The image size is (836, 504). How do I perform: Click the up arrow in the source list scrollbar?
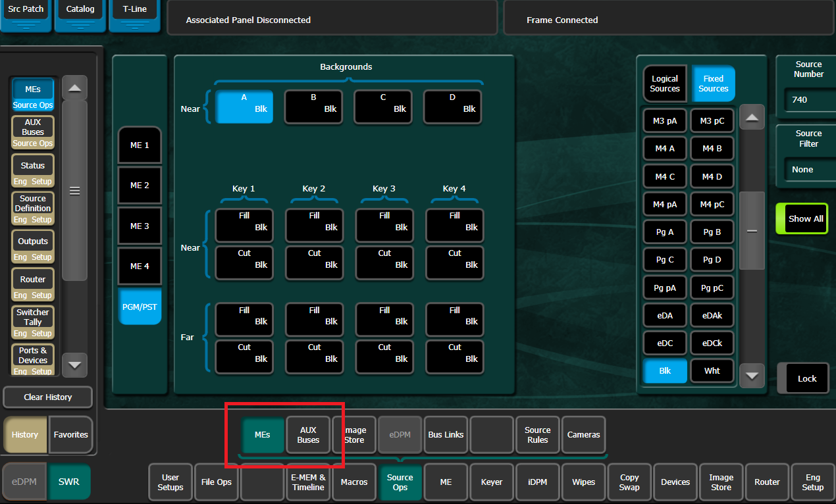click(x=752, y=118)
